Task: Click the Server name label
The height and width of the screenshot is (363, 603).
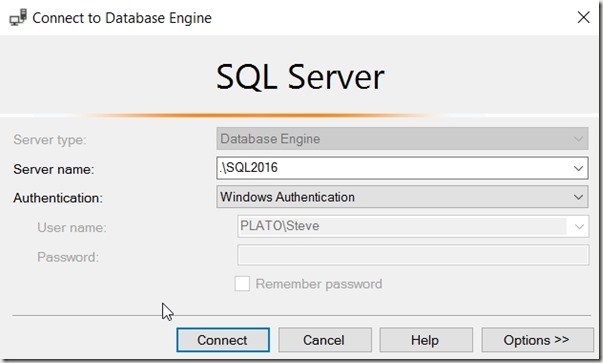Action: tap(54, 169)
